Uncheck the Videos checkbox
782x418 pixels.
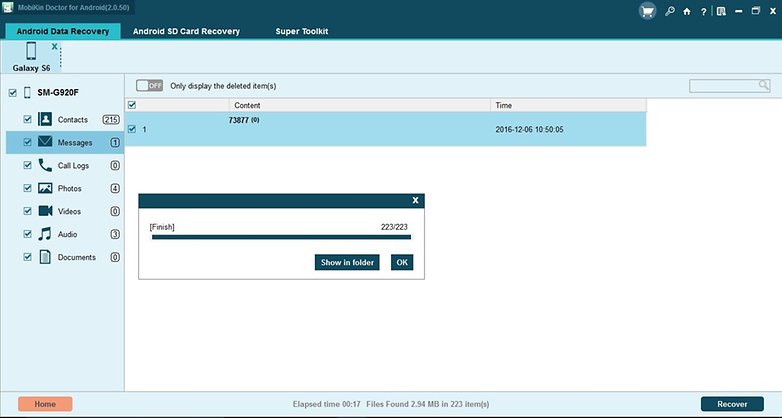click(x=28, y=211)
